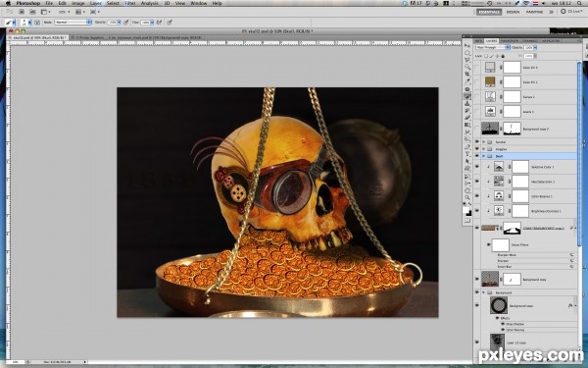
Task: Open the Filter menu
Action: tap(130, 3)
